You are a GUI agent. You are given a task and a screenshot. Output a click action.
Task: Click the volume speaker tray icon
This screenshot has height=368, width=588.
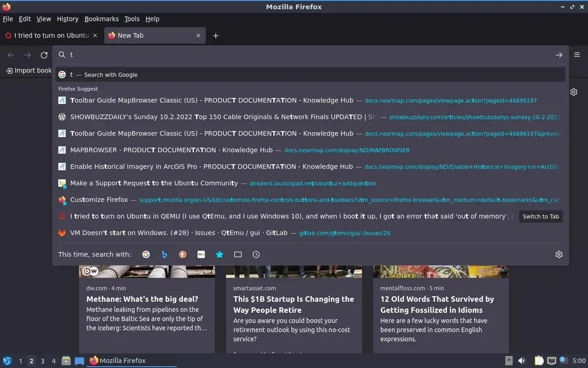pos(522,361)
